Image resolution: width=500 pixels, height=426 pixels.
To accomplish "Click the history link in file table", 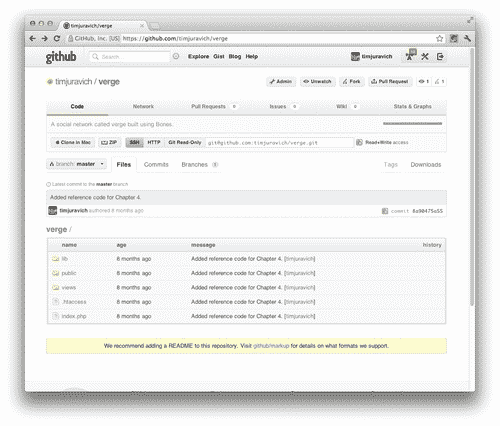I will point(432,245).
